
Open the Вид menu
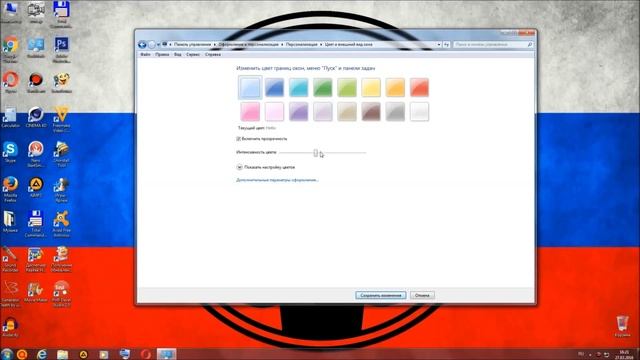(x=178, y=54)
